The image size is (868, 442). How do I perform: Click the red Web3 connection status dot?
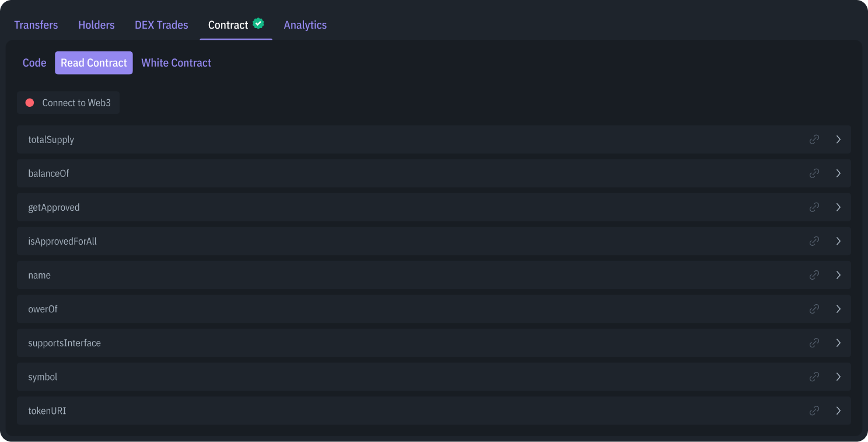[30, 103]
